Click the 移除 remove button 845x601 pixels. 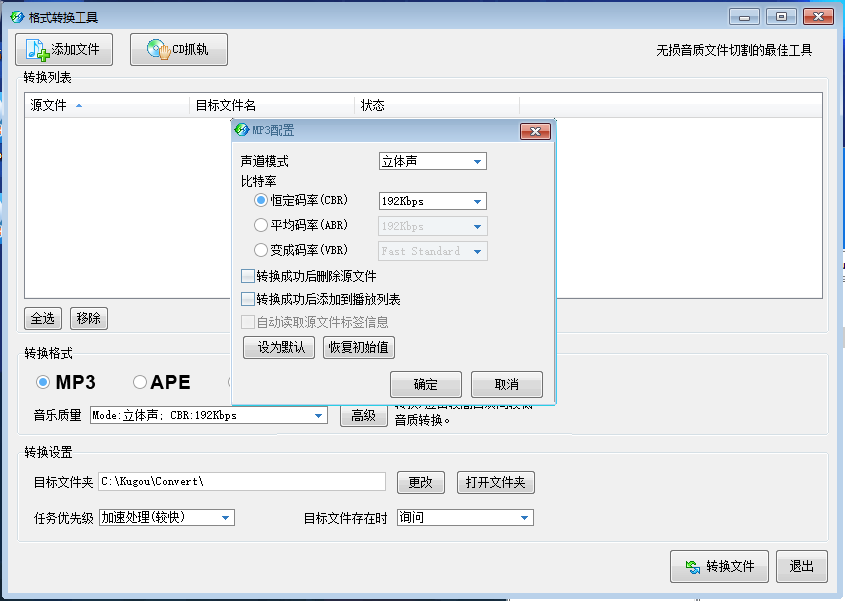click(89, 319)
